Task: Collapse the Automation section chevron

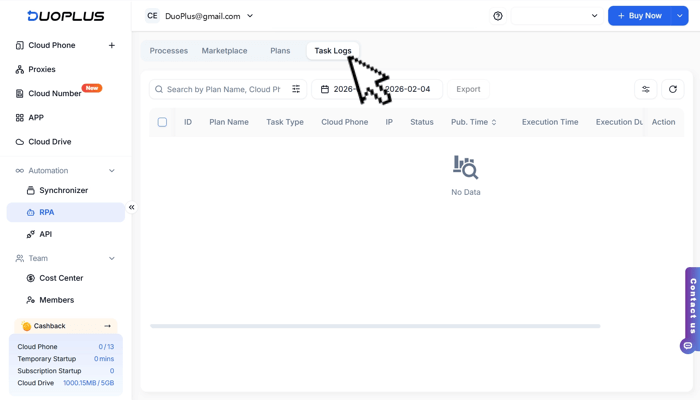Action: tap(111, 171)
